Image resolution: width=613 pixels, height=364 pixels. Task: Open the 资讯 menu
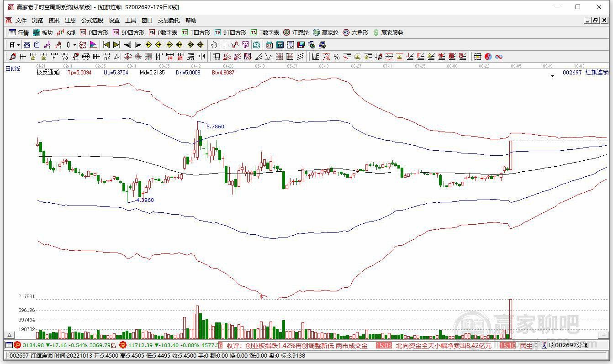click(54, 20)
